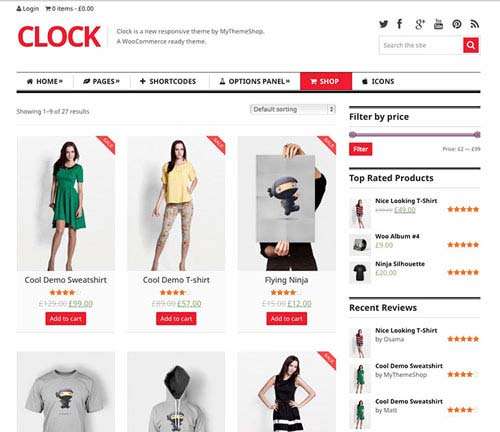The width and height of the screenshot is (500, 432).
Task: Open the RSS feed icon
Action: pyautogui.click(x=475, y=24)
